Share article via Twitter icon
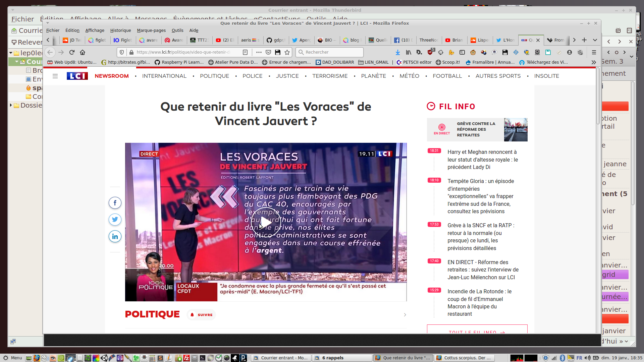 [115, 220]
